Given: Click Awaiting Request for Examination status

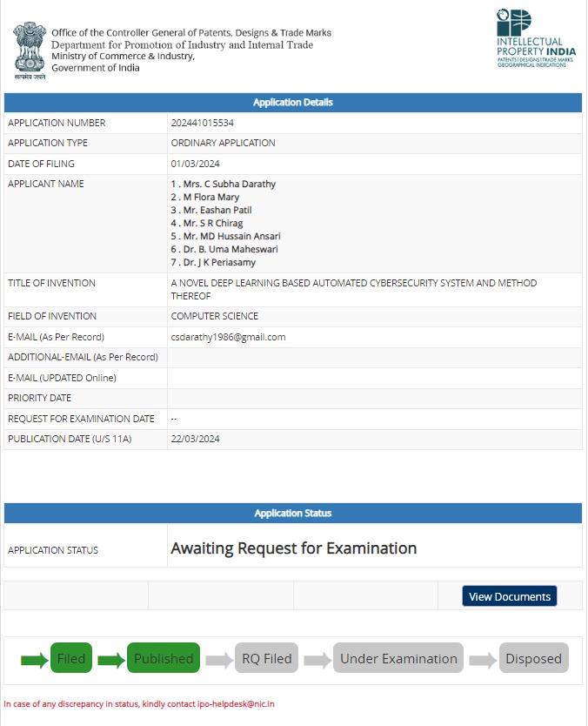Looking at the screenshot, I should (294, 548).
